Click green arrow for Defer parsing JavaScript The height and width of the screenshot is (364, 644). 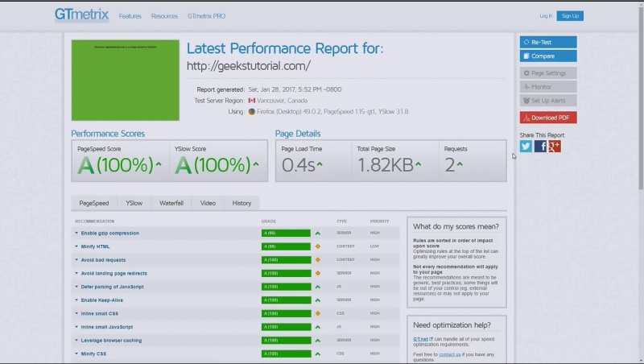317,287
